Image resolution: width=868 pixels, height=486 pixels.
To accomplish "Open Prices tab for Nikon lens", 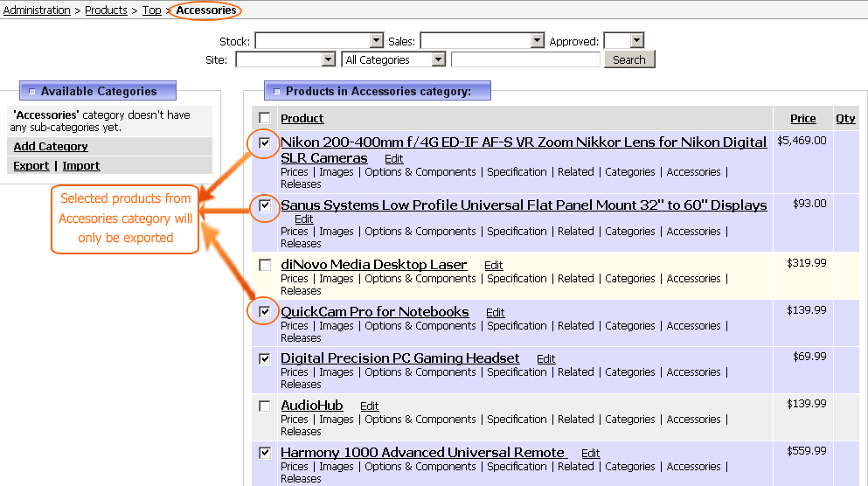I will [x=294, y=172].
